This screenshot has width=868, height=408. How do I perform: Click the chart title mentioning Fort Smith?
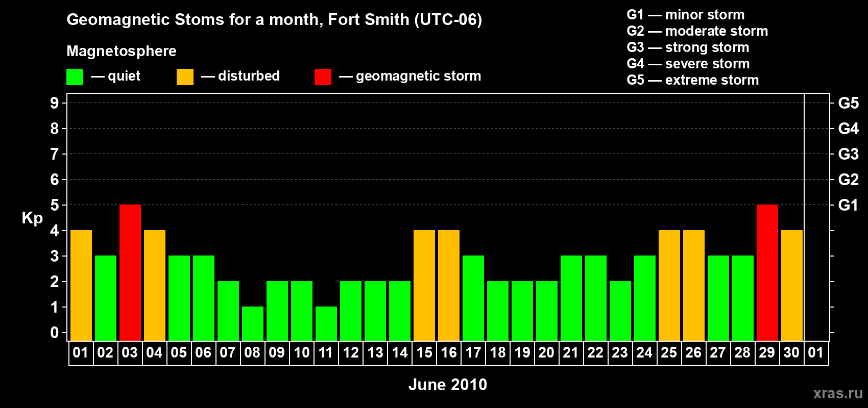(x=274, y=19)
